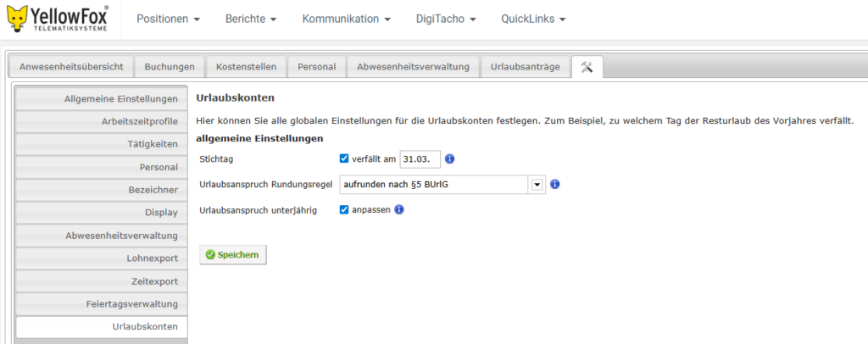This screenshot has height=344, width=868.
Task: Switch to the Urlaubsanträge tab
Action: (x=525, y=67)
